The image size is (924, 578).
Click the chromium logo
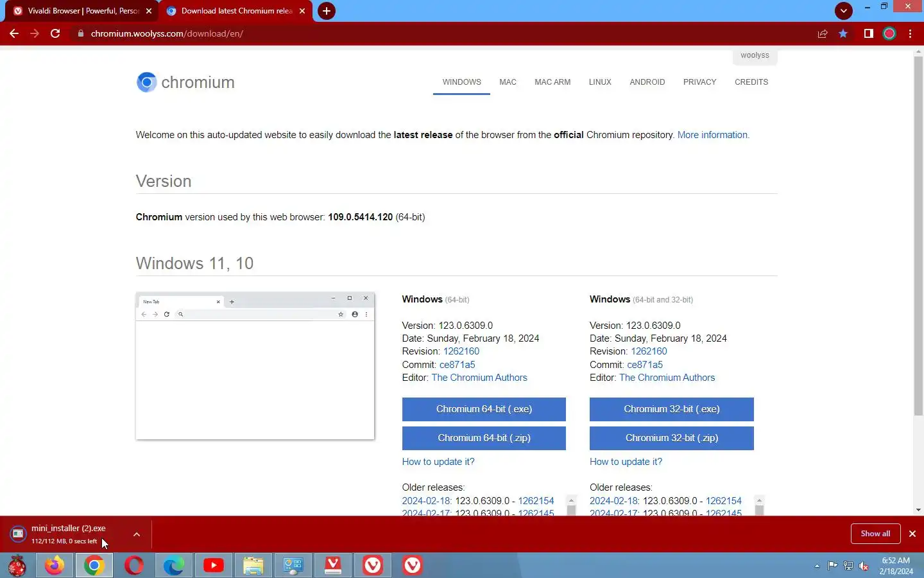[x=185, y=82]
